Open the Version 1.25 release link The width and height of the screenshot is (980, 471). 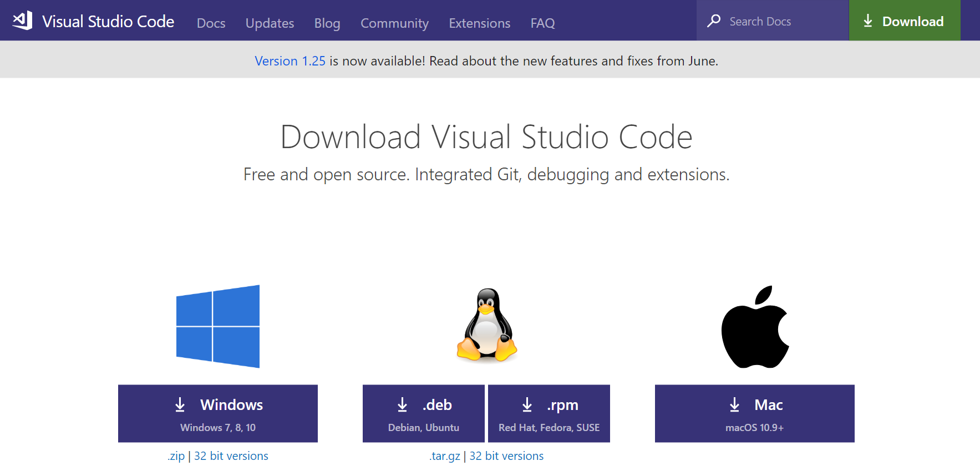coord(290,61)
